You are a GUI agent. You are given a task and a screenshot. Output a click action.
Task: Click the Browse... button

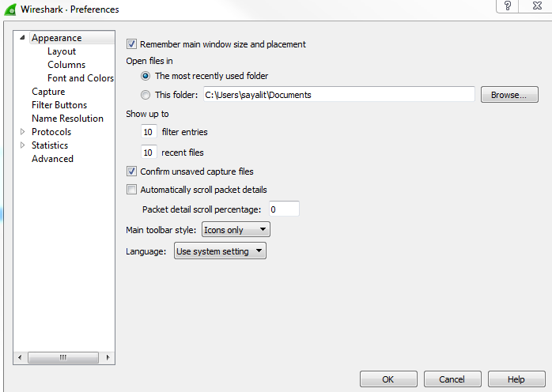(509, 95)
